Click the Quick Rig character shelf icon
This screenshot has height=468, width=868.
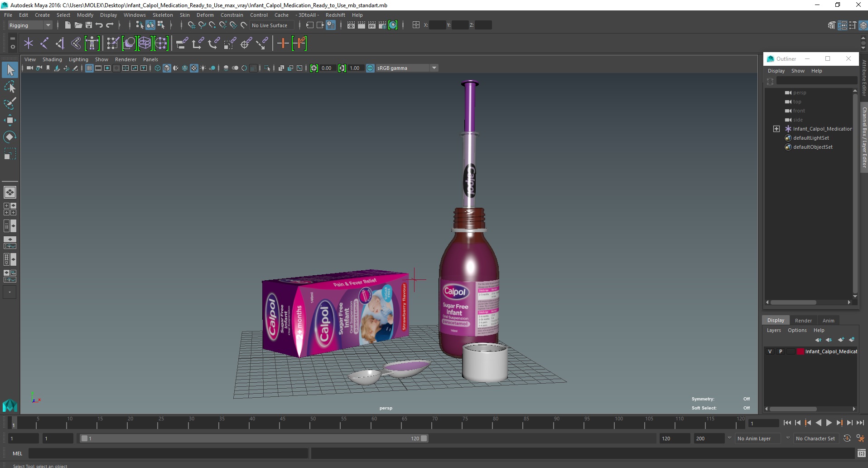click(x=92, y=44)
